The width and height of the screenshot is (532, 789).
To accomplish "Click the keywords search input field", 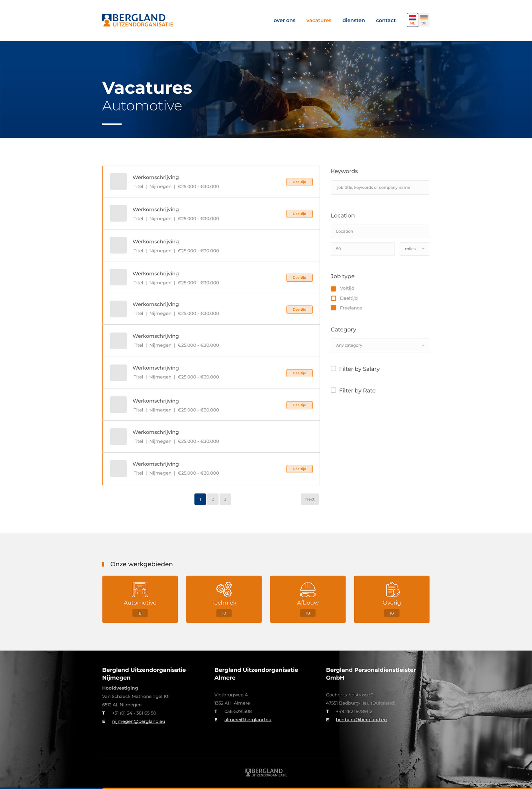I will point(379,187).
